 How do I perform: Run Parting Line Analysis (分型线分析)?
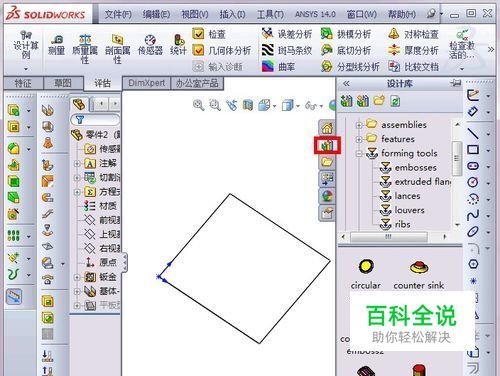pyautogui.click(x=350, y=67)
